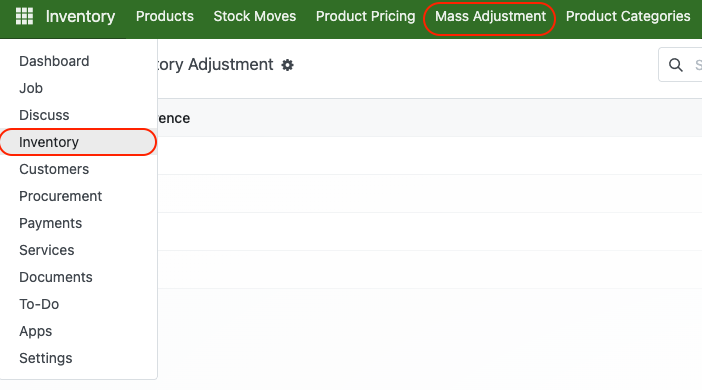Click the magnifier search icon

(676, 65)
